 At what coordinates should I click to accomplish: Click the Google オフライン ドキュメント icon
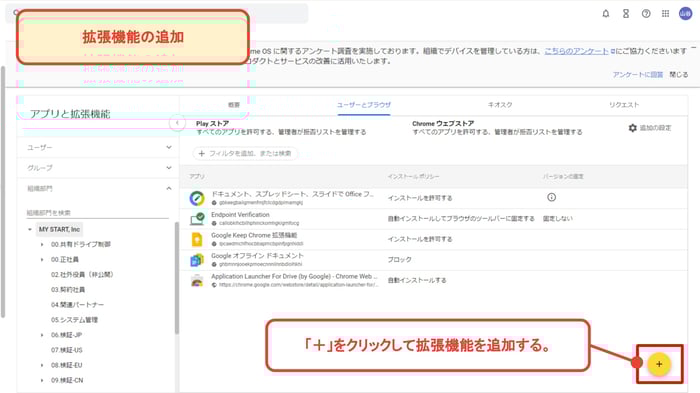coord(197,260)
